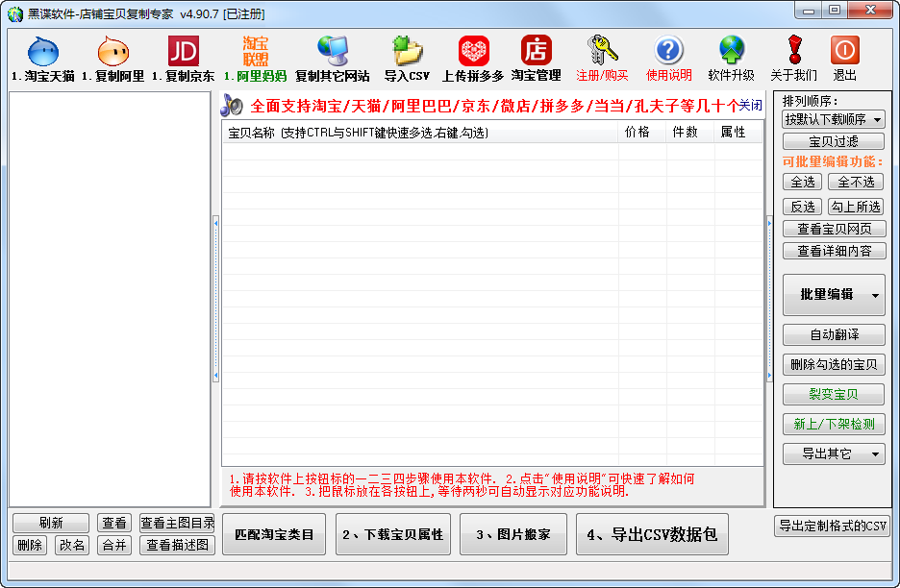900x588 pixels.
Task: Click the 新上/下架检测 button
Action: 834,424
